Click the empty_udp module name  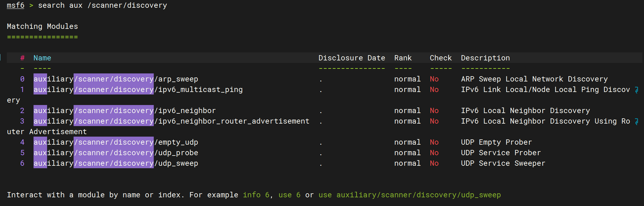[x=116, y=142]
